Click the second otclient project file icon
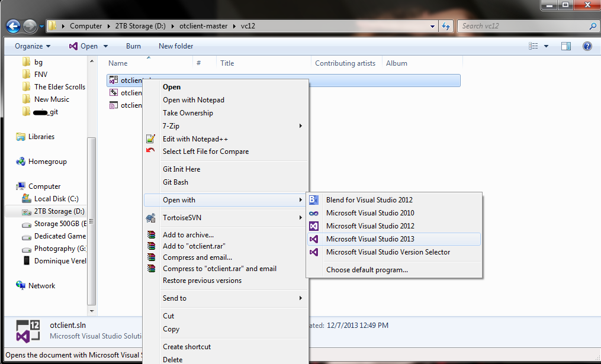This screenshot has height=364, width=601. click(x=114, y=92)
